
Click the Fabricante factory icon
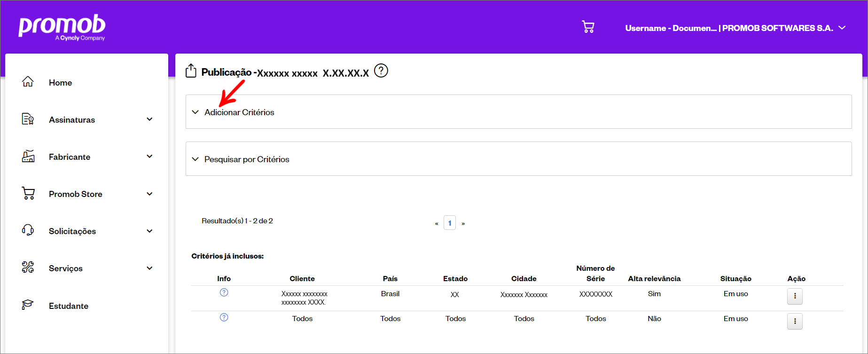[x=28, y=156]
